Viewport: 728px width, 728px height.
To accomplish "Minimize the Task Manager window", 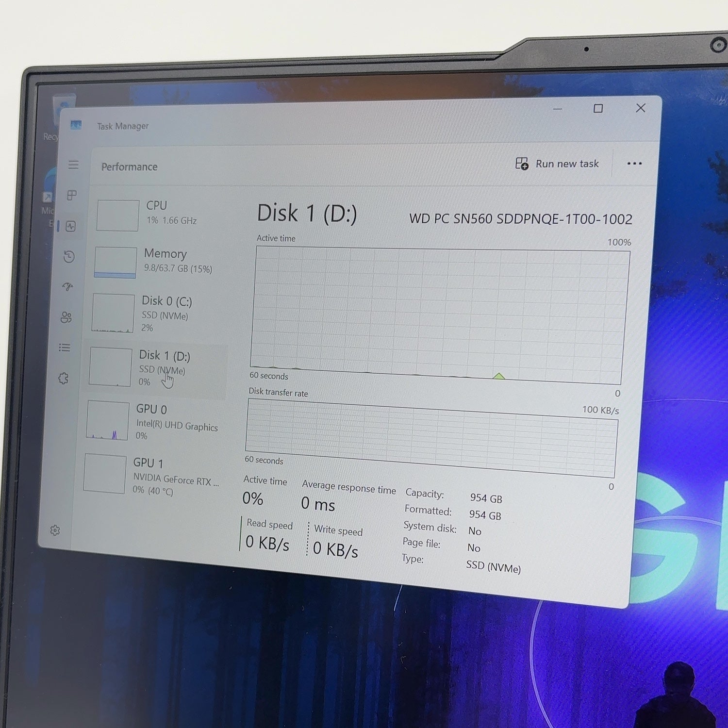I will point(558,109).
